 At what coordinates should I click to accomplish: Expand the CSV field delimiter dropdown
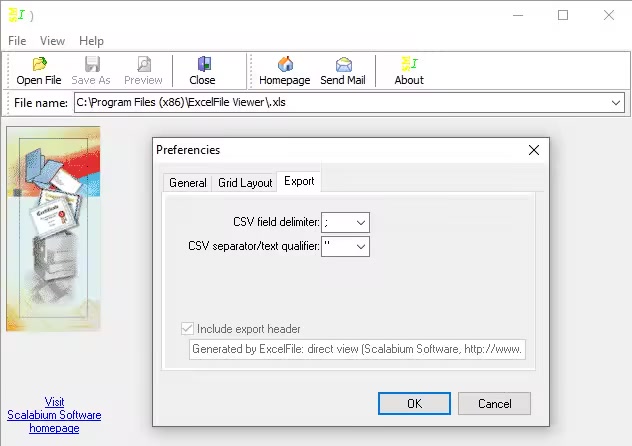(361, 222)
